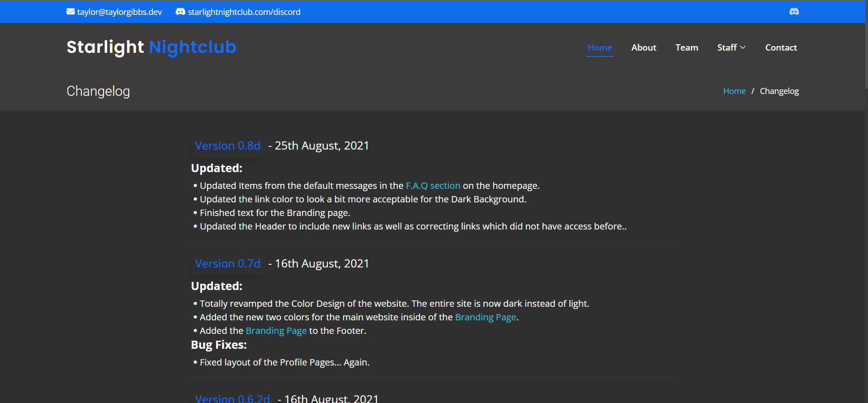This screenshot has width=868, height=403.
Task: Expand the Staff dropdown chevron
Action: (x=743, y=47)
